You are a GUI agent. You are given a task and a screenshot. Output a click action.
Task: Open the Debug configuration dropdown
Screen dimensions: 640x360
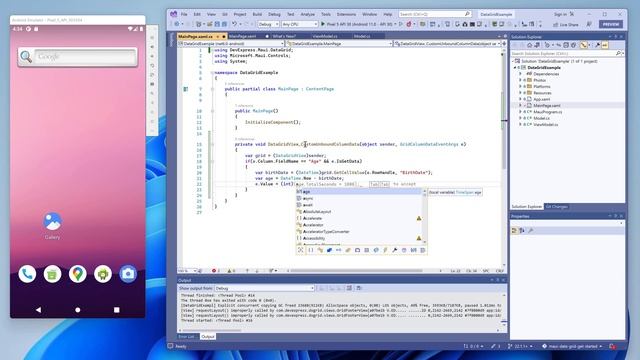pos(268,24)
